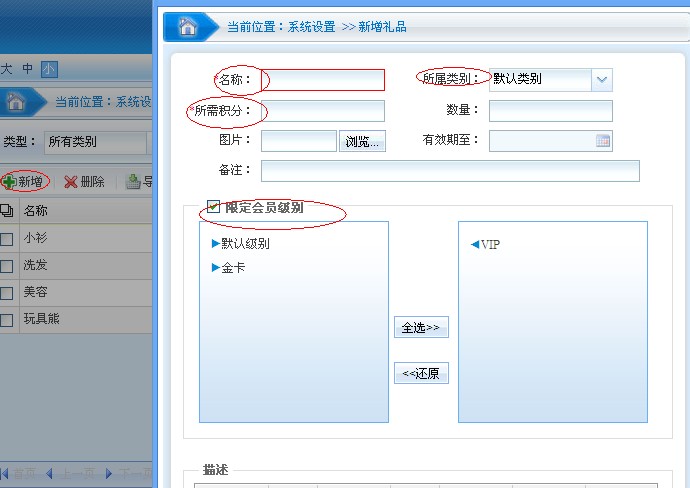Click 新增礼品 in the breadcrumb
This screenshot has height=488, width=690.
point(382,27)
